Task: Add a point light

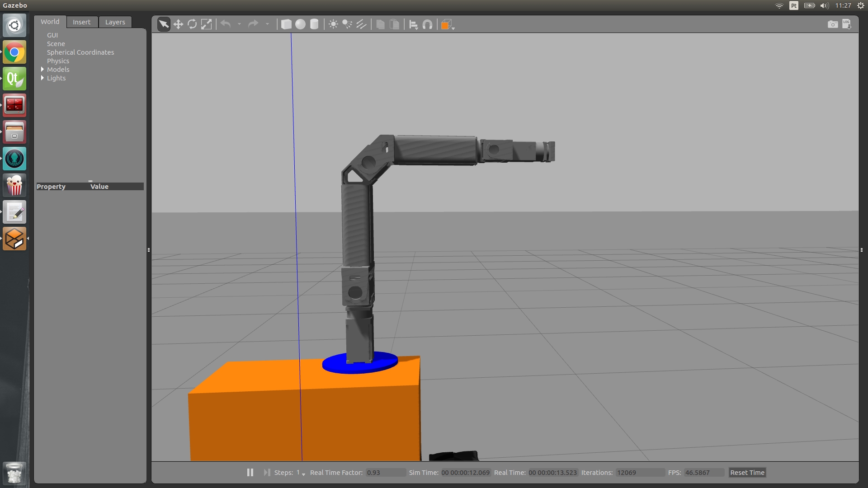Action: coord(333,24)
